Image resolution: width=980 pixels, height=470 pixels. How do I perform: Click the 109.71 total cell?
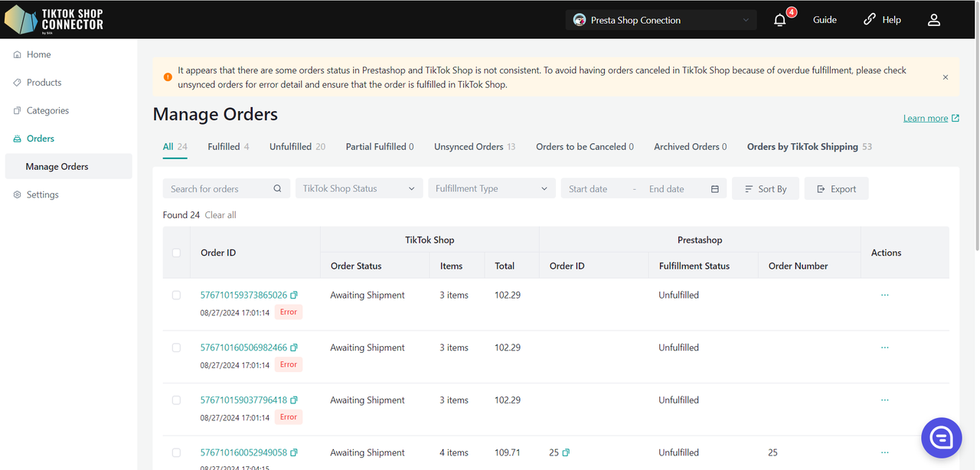tap(508, 452)
